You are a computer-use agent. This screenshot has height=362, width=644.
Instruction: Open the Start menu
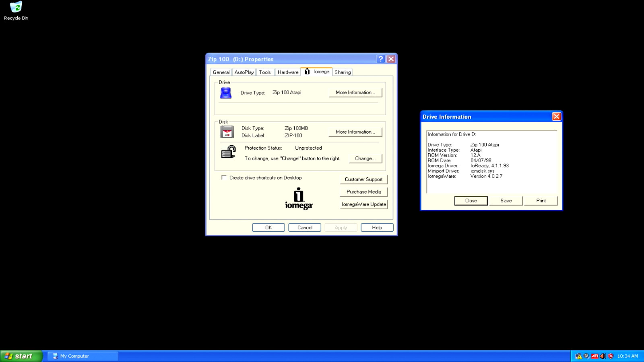[21, 356]
